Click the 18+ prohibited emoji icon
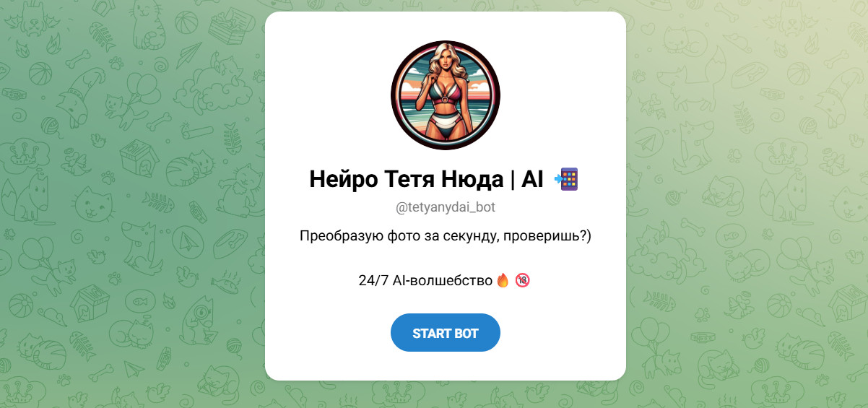 pyautogui.click(x=523, y=280)
